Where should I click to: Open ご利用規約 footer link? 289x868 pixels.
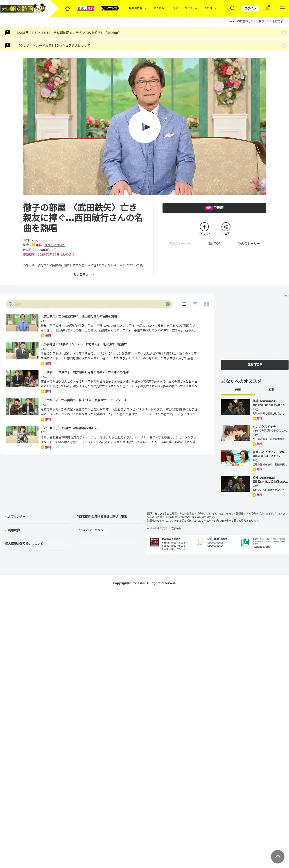coord(12,530)
